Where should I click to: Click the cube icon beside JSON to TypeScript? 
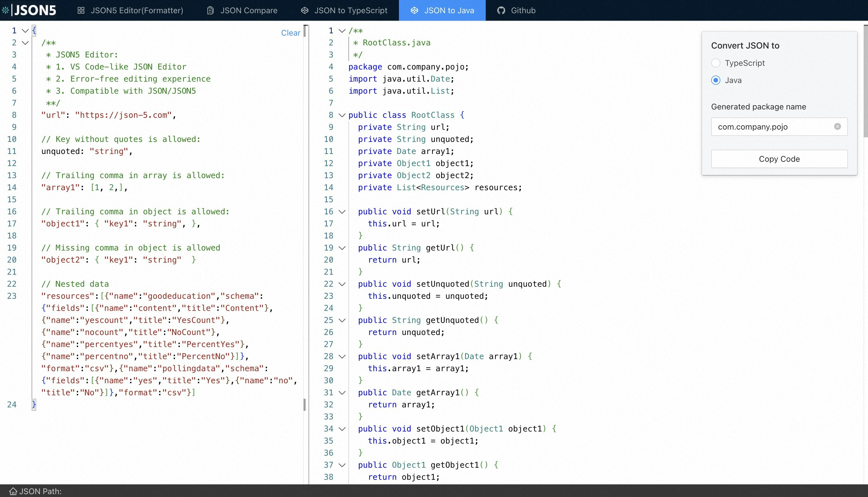click(x=305, y=10)
